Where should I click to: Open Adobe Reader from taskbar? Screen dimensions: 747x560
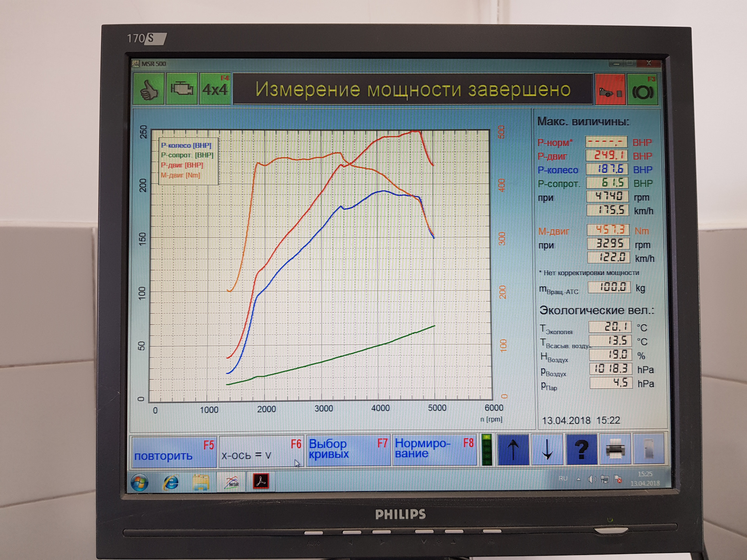pos(261,481)
